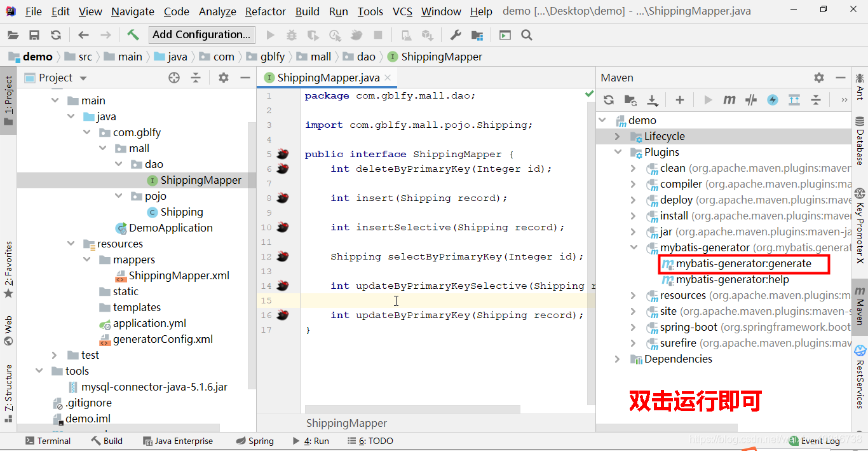Collapse the mybatis-generator plugin node

[634, 247]
